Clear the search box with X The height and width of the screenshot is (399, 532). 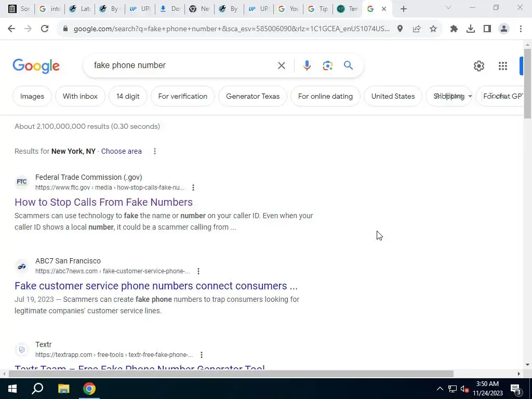pyautogui.click(x=281, y=65)
